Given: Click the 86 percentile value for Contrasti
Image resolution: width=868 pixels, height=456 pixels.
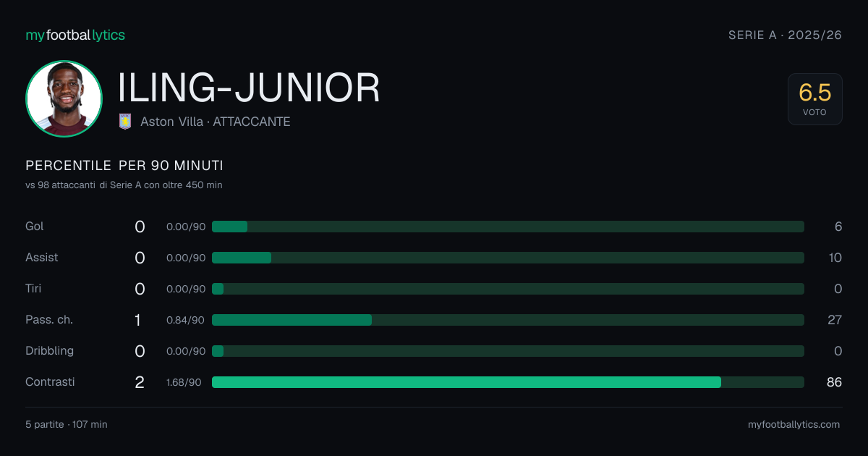Looking at the screenshot, I should pos(834,382).
